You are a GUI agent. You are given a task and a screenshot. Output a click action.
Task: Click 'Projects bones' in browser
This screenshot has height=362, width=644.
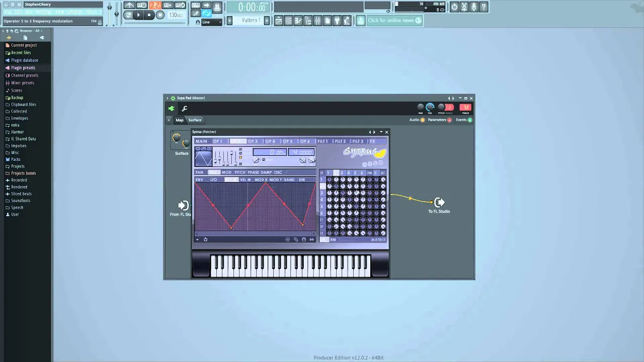click(x=23, y=173)
